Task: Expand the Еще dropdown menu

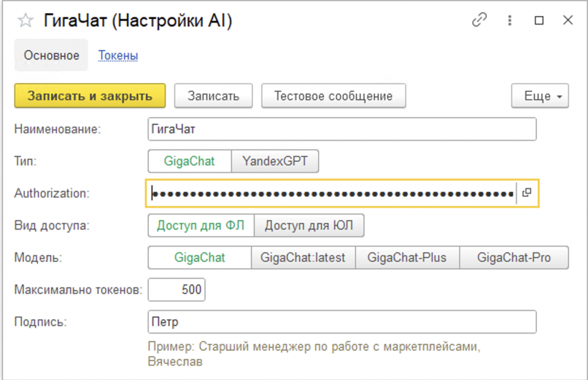Action: 540,96
